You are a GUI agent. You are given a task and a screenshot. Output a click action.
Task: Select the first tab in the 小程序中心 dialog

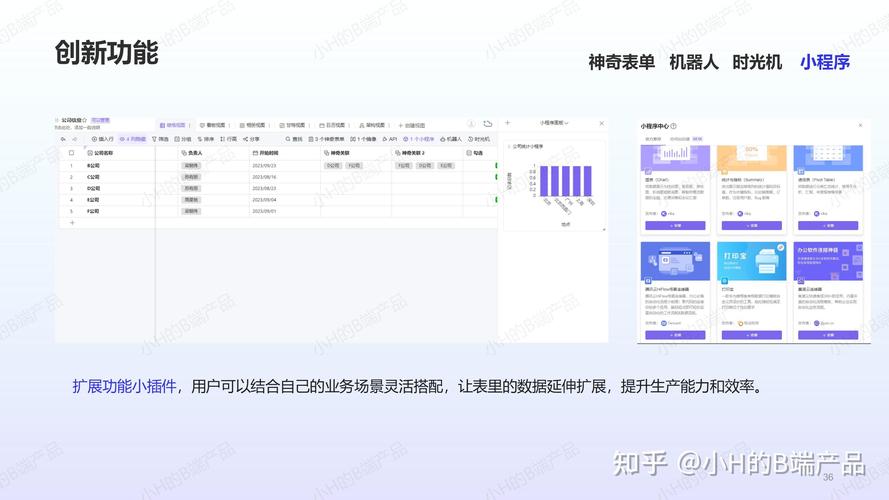(653, 138)
